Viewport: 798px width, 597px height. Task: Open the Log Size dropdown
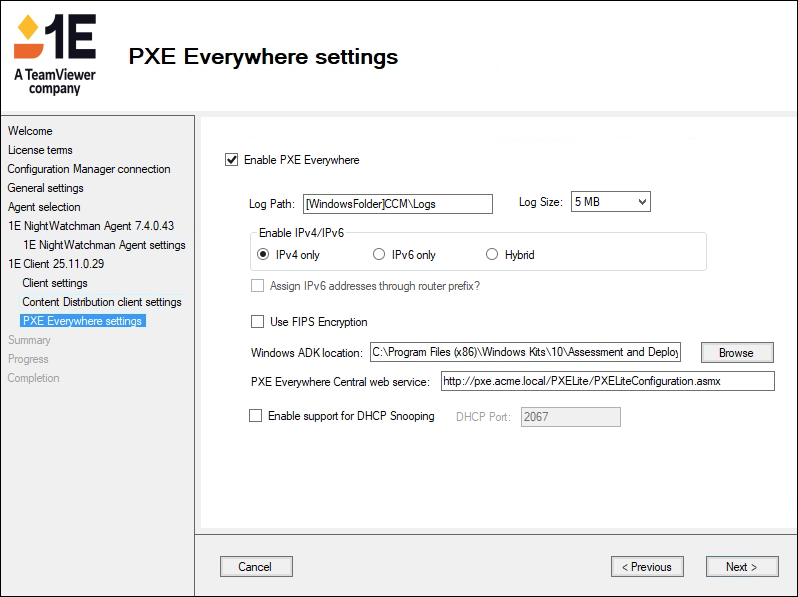point(610,202)
